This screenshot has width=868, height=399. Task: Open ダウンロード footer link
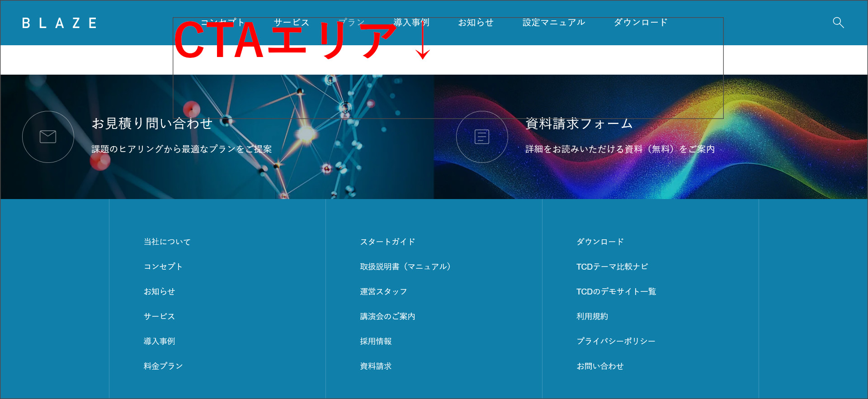pyautogui.click(x=600, y=242)
